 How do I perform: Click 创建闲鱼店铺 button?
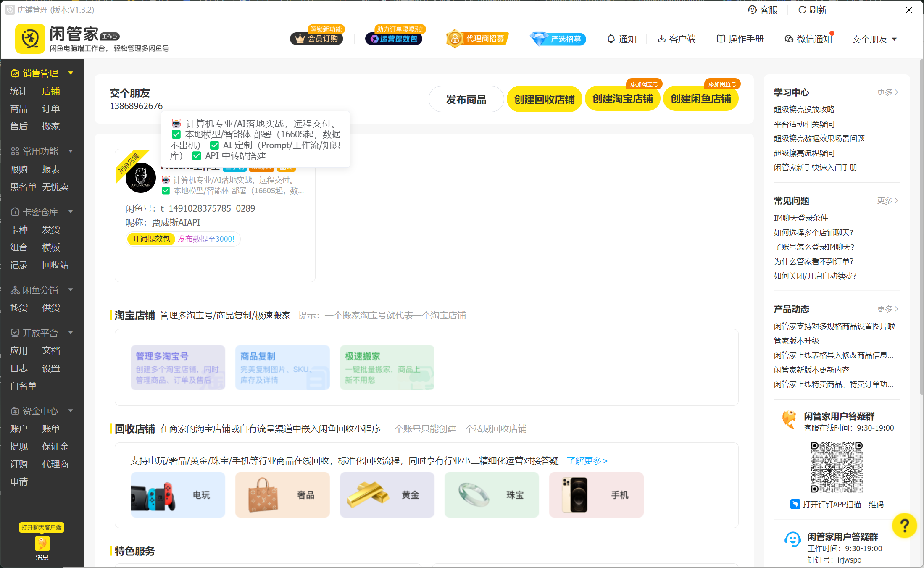tap(700, 99)
